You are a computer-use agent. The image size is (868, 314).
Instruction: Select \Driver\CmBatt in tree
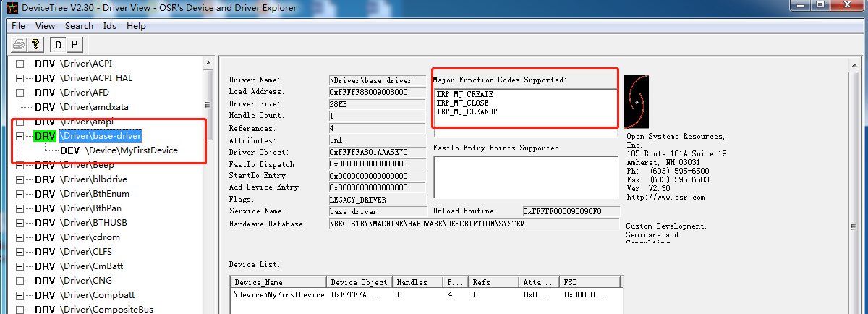(92, 266)
